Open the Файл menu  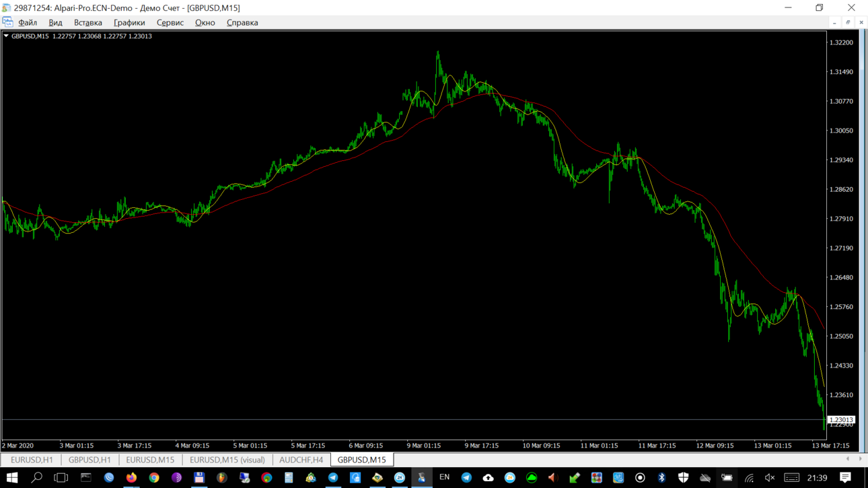pyautogui.click(x=28, y=23)
